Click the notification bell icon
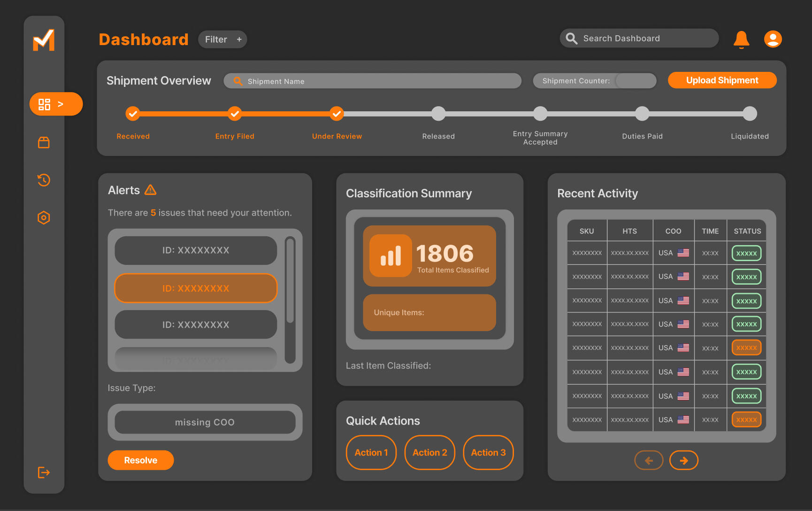Image resolution: width=812 pixels, height=511 pixels. [x=741, y=39]
